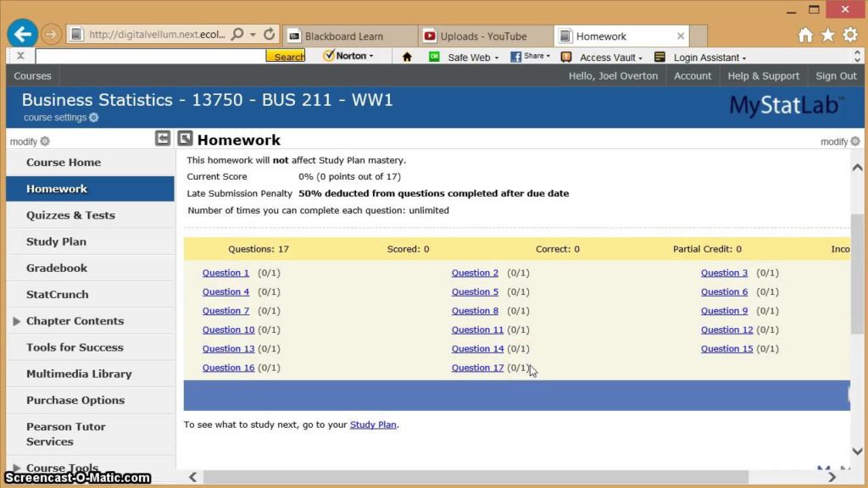Expand the Access Vault dropdown

coord(610,57)
